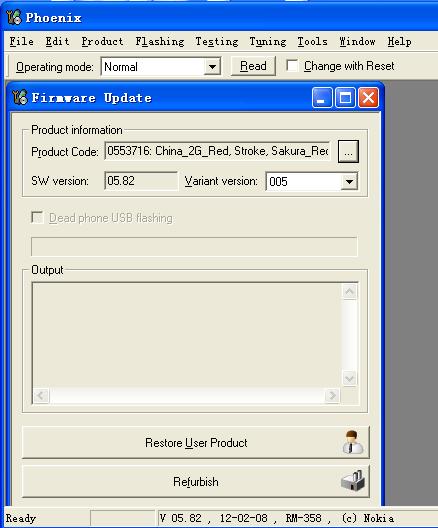Viewport: 438px width, 528px height.
Task: Click the Firmware Update window icon
Action: [20, 97]
